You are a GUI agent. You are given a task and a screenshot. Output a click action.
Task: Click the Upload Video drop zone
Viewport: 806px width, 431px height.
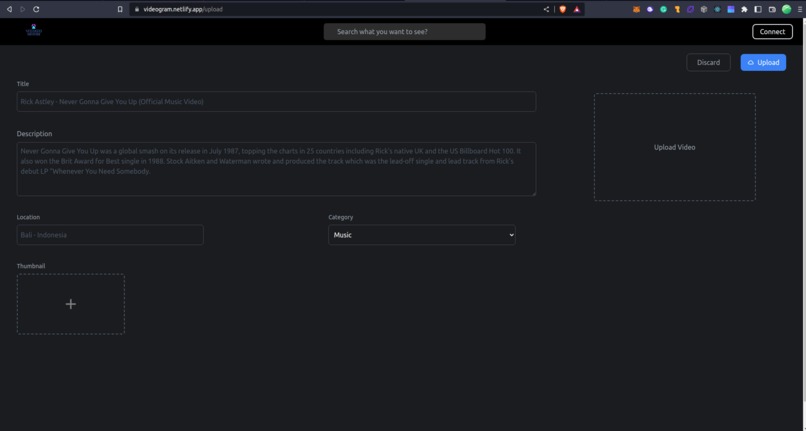coord(674,147)
